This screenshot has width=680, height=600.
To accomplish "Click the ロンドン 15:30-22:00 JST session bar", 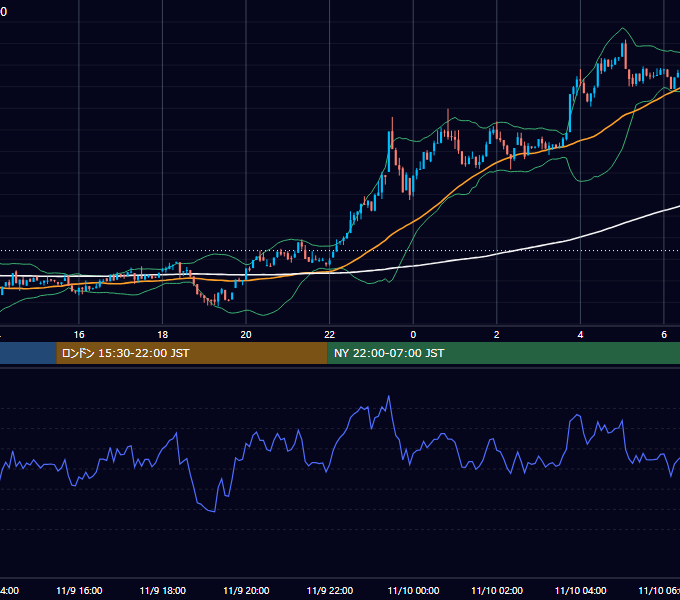I will pyautogui.click(x=192, y=353).
